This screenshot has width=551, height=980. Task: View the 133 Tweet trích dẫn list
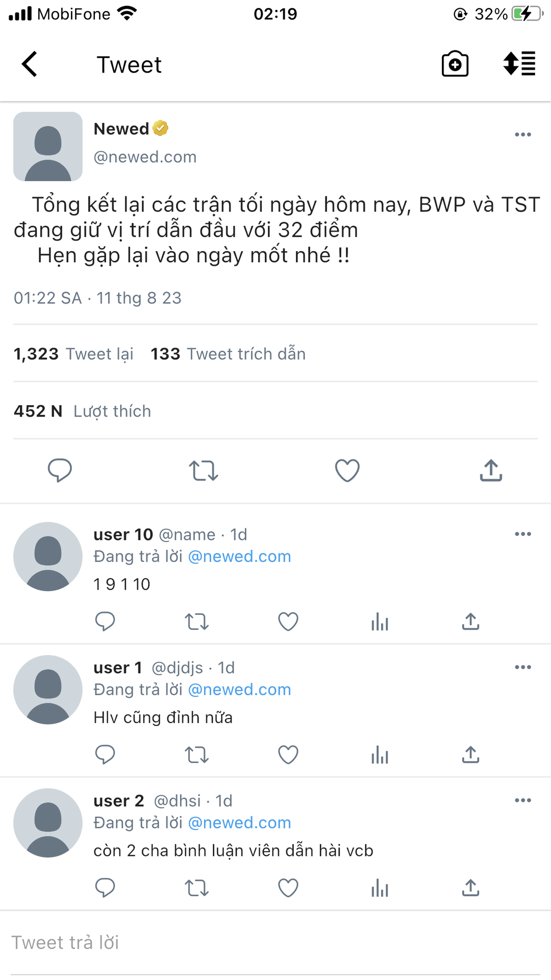228,354
